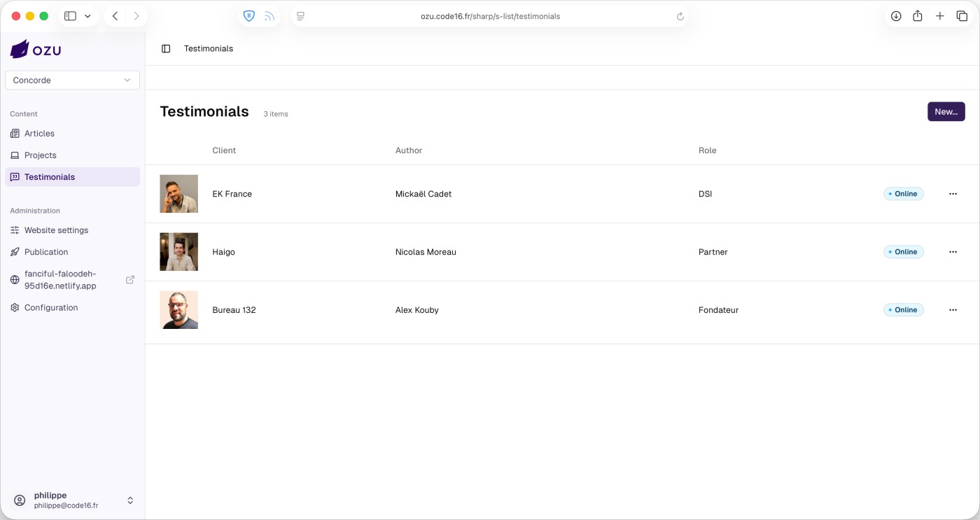Select the Testimonials breadcrumb tab

(x=208, y=48)
